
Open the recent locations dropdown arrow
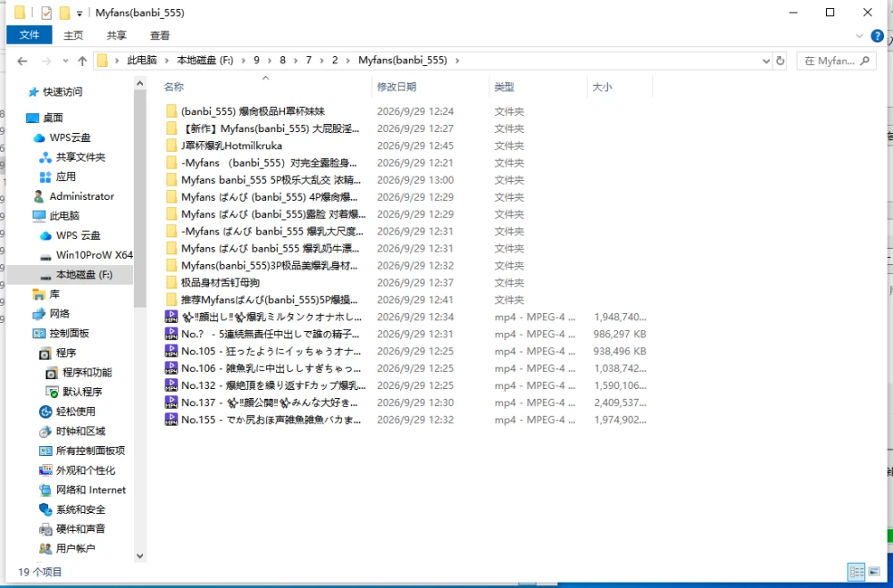pos(65,61)
